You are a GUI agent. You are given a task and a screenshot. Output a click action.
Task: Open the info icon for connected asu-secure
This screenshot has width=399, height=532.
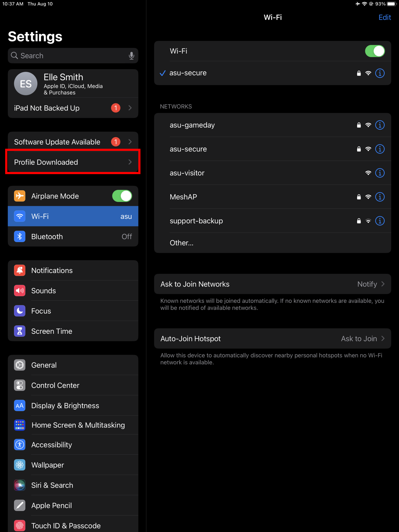(x=380, y=73)
